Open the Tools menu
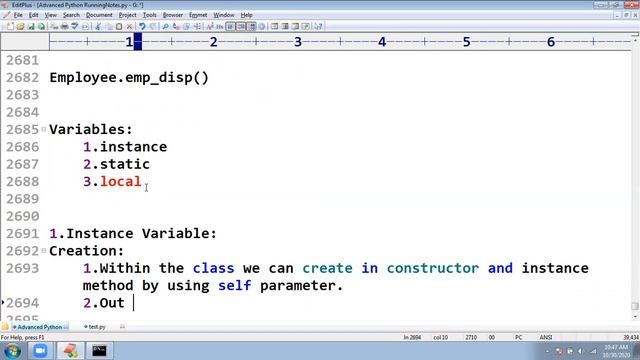The height and width of the screenshot is (360, 640). point(149,15)
